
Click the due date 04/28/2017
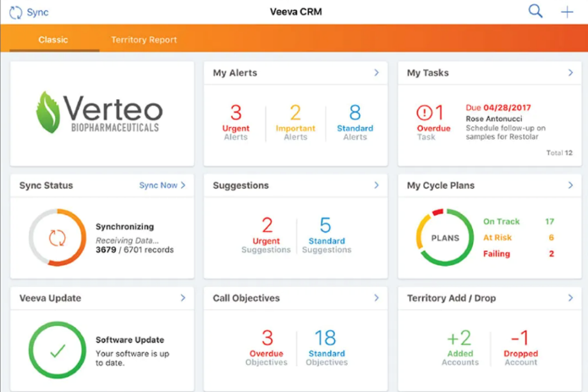point(507,108)
